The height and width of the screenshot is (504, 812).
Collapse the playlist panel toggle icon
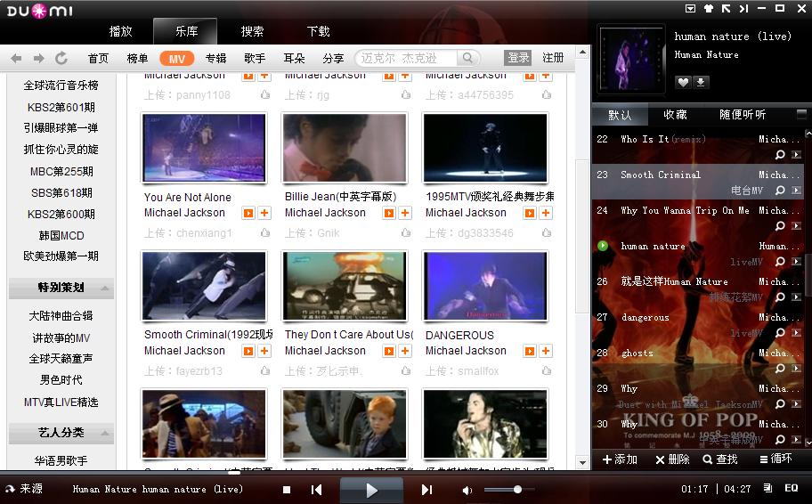pos(744,8)
